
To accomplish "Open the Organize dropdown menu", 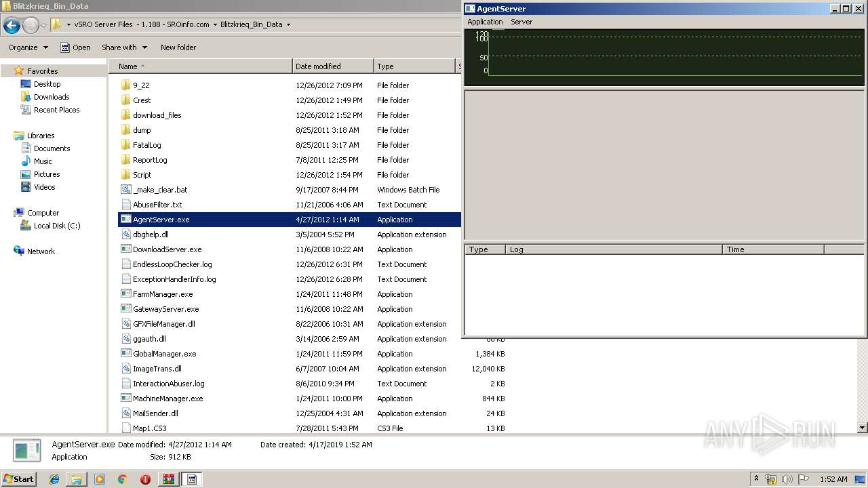I will click(x=28, y=47).
